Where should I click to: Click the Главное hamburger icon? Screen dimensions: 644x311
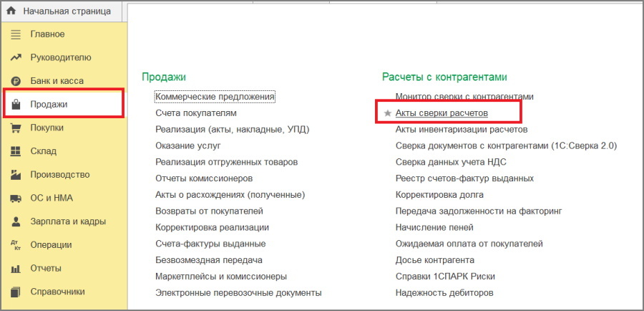[x=16, y=34]
